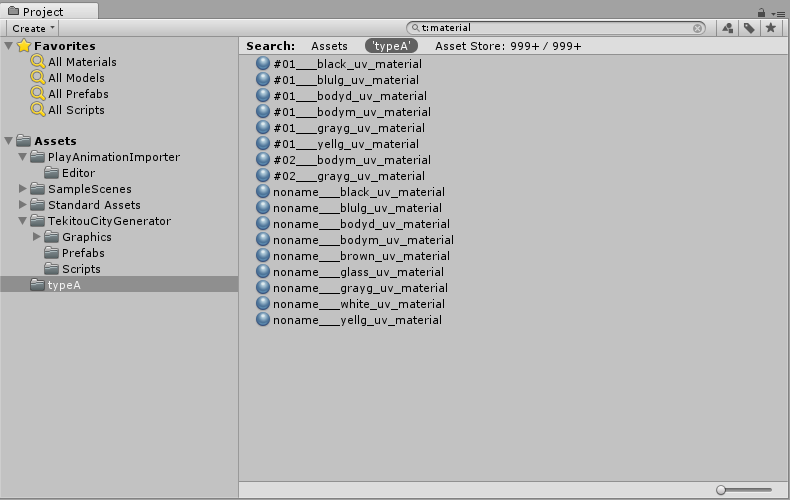Select noname___grayg_uv_material
The image size is (790, 500).
point(360,288)
